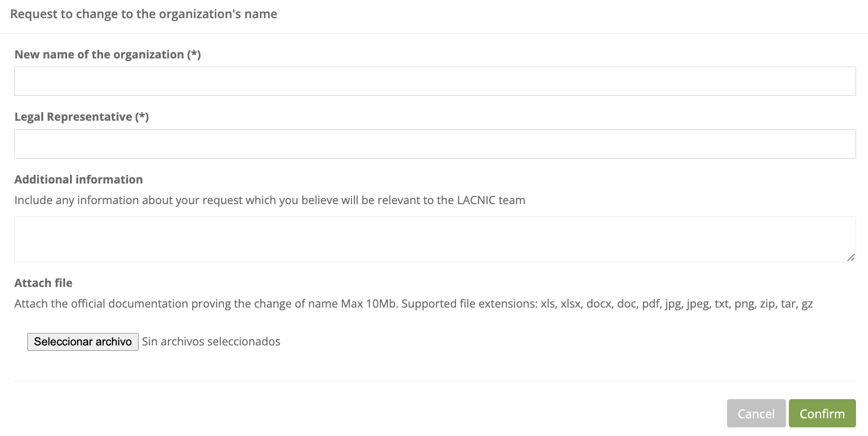The height and width of the screenshot is (436, 868).
Task: Click the Attach file heading
Action: click(43, 283)
